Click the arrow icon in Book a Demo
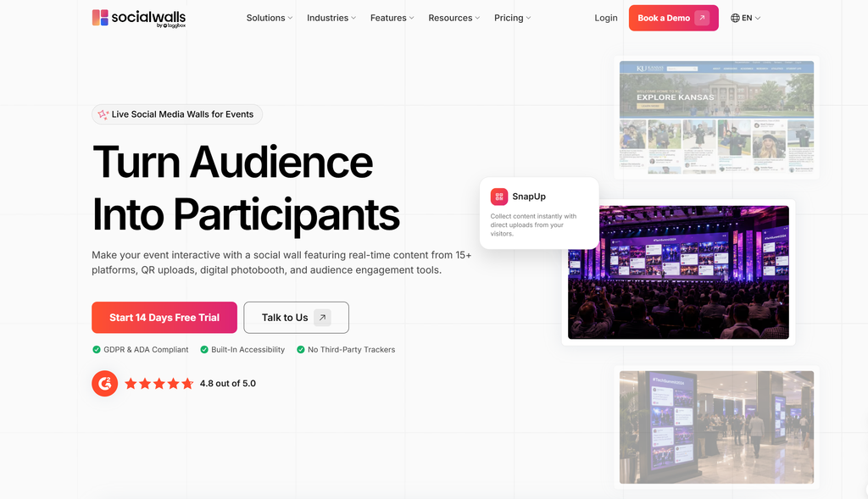The image size is (868, 499). pos(702,18)
